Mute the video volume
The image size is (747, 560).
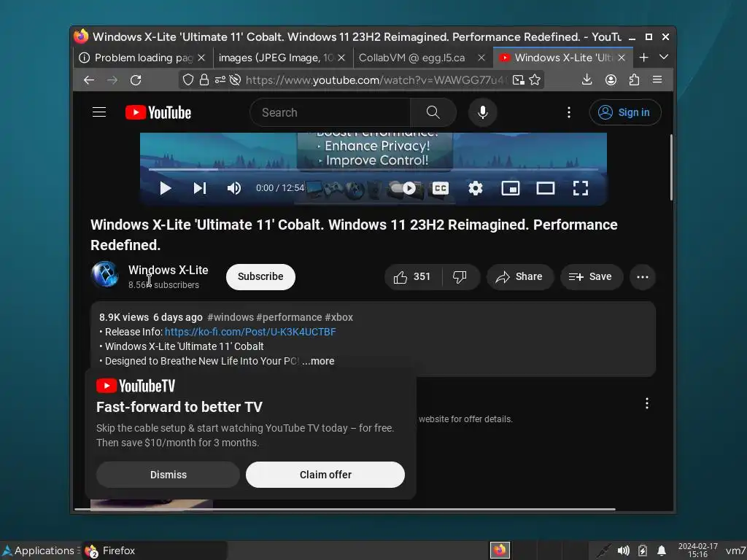click(234, 189)
